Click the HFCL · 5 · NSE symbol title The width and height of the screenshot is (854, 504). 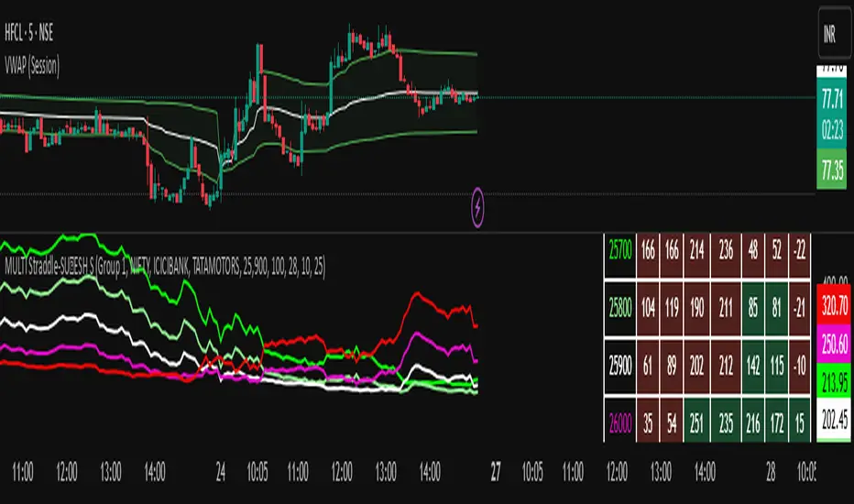click(43, 42)
